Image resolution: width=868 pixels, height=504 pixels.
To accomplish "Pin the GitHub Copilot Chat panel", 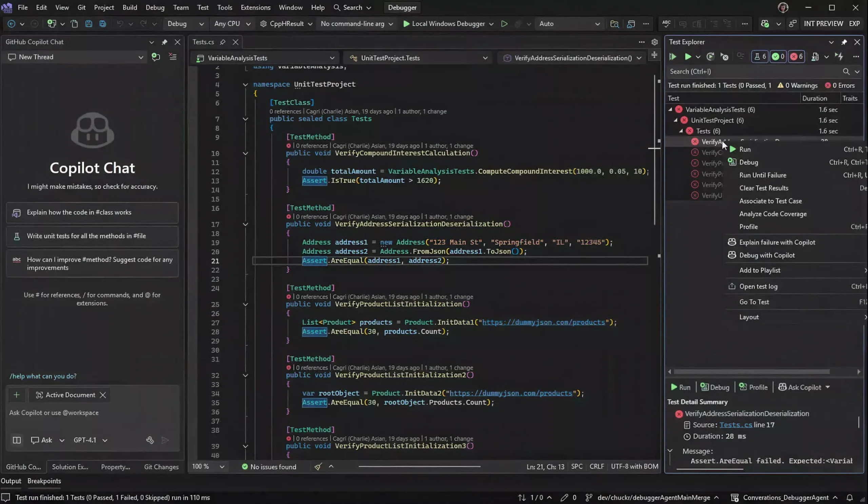I will (x=165, y=42).
